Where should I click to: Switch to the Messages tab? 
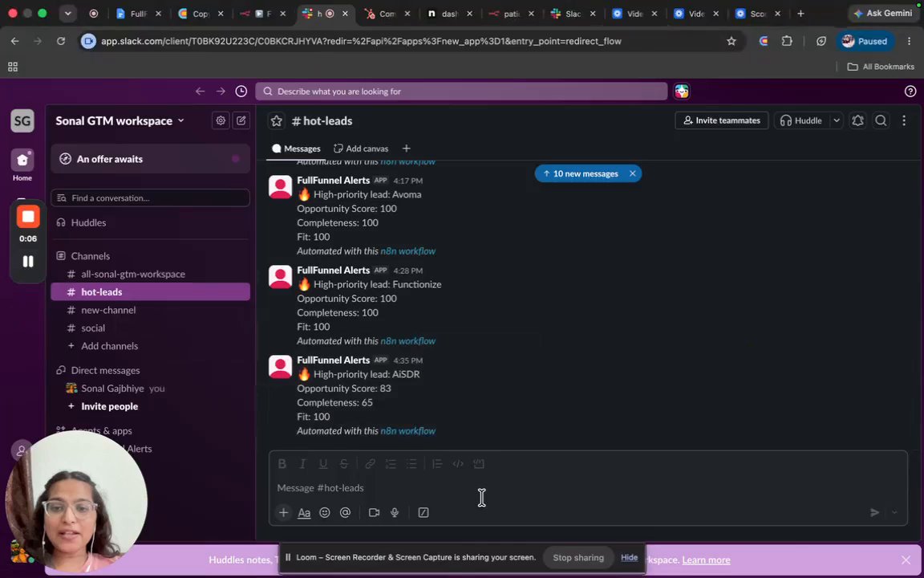[296, 149]
